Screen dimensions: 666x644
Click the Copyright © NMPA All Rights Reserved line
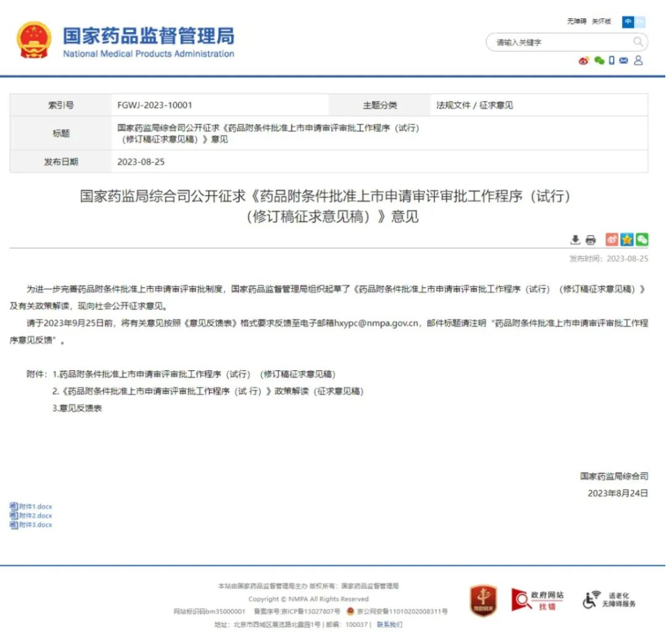(308, 599)
